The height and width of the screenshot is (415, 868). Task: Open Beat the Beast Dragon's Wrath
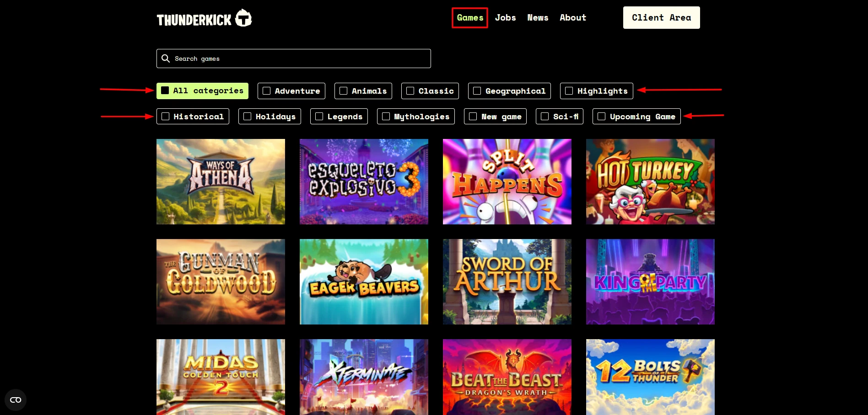click(507, 377)
